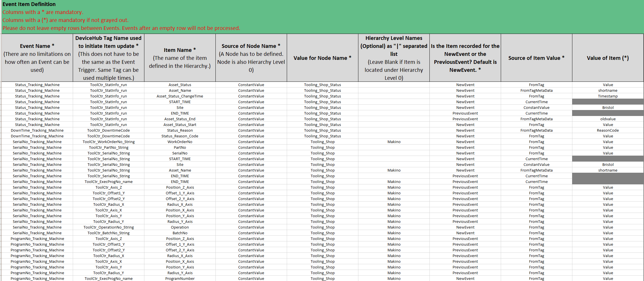
Task: Select the "ReasonCode" value cell
Action: [x=608, y=131]
